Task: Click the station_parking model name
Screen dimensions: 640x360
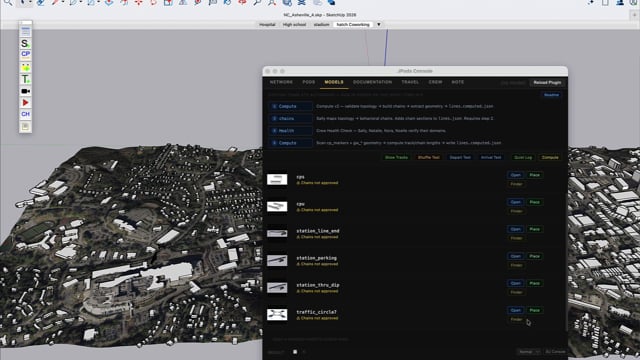Action: [x=316, y=258]
